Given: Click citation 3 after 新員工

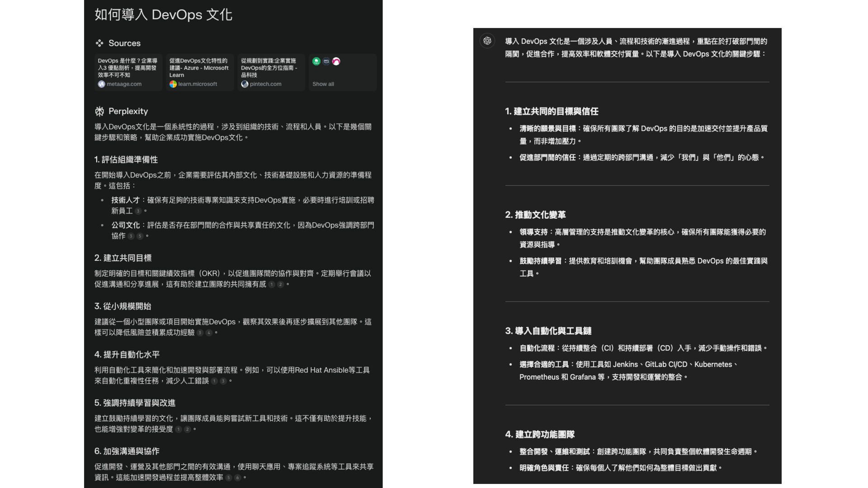Looking at the screenshot, I should click(138, 211).
